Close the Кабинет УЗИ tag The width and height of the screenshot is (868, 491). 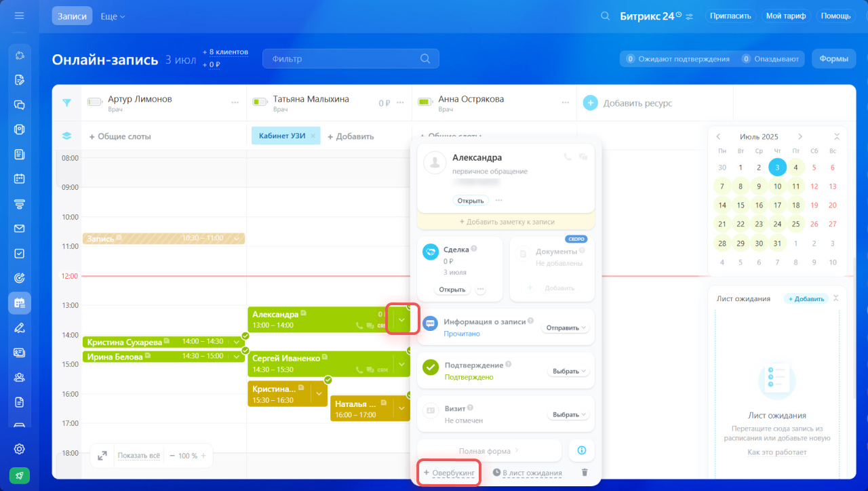tap(313, 136)
